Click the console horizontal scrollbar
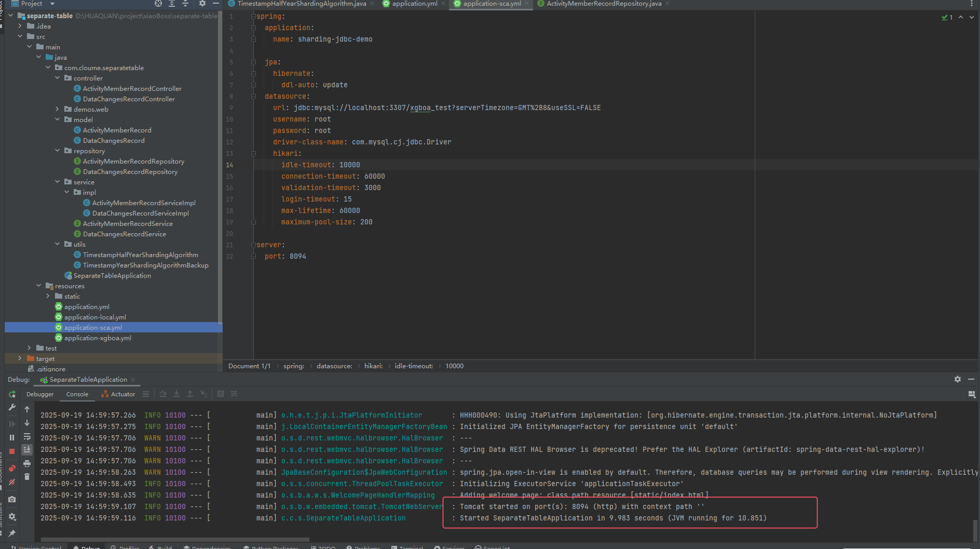 [x=175, y=539]
